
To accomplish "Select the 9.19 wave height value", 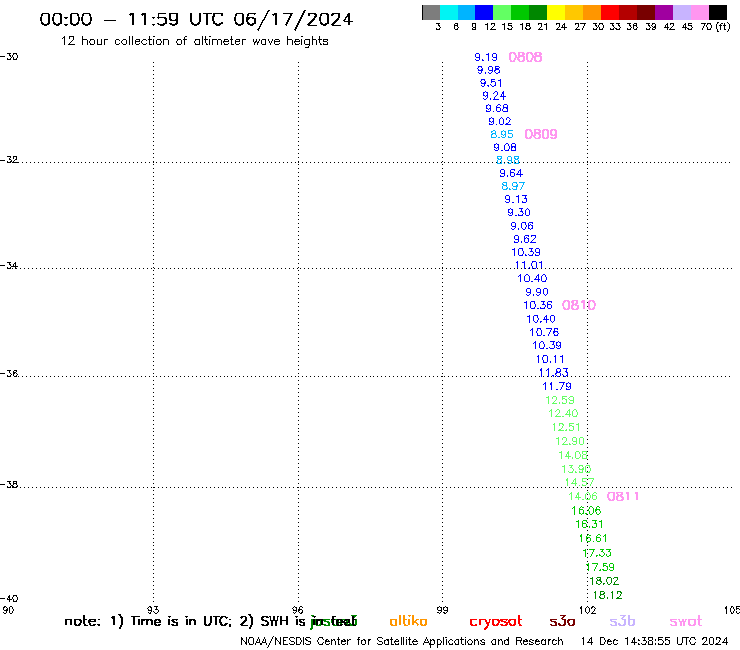I will click(486, 57).
